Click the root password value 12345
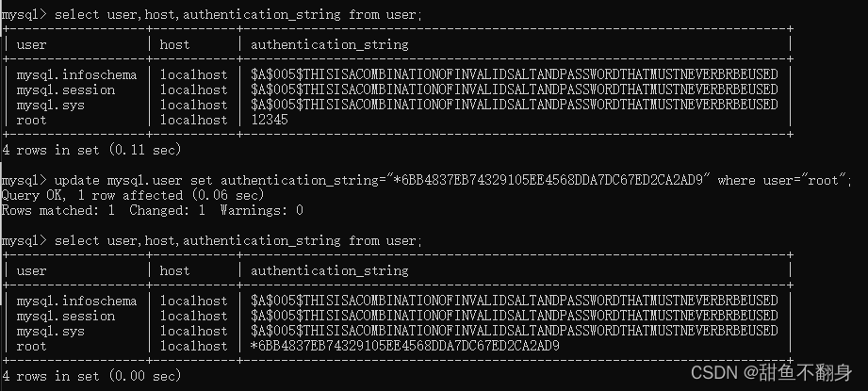This screenshot has width=868, height=391. click(x=269, y=120)
